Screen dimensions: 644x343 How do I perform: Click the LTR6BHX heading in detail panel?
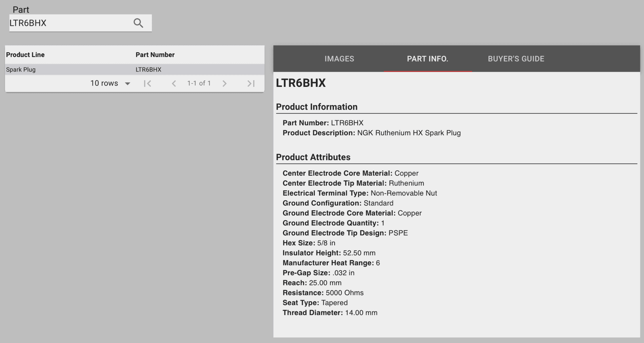tap(301, 83)
